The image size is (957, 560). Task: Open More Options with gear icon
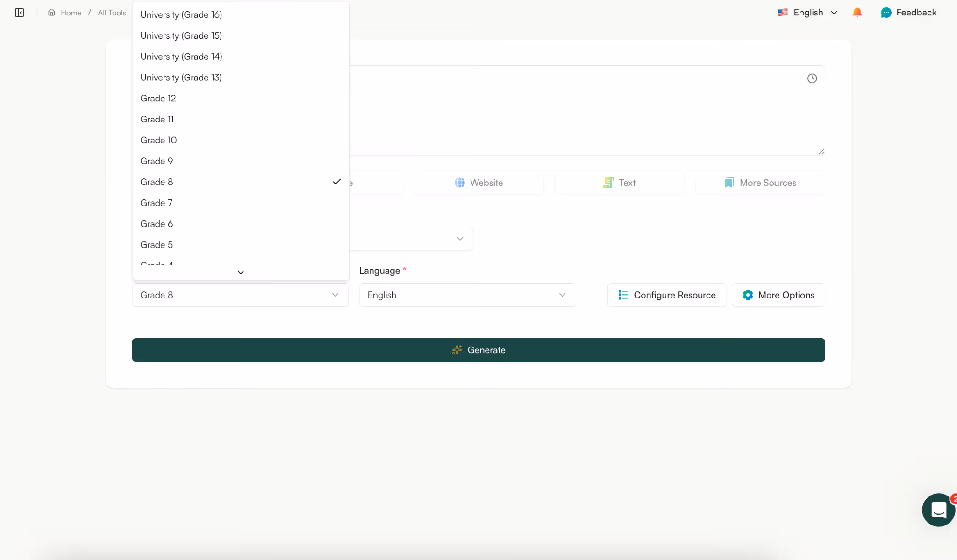point(778,295)
